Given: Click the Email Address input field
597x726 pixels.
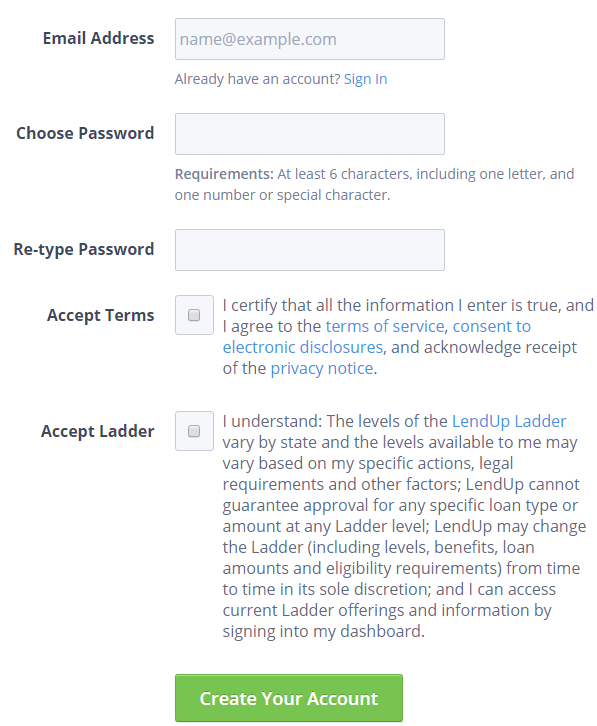Looking at the screenshot, I should click(309, 39).
